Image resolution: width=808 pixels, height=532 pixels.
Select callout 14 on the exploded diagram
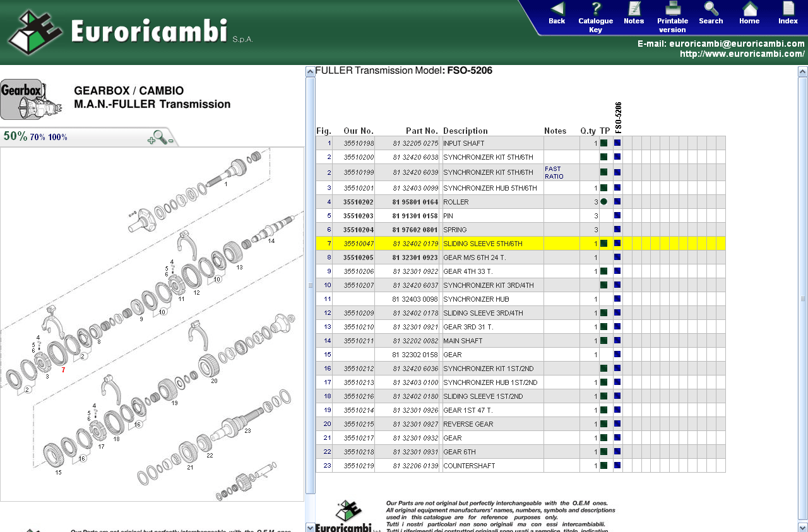(x=271, y=241)
